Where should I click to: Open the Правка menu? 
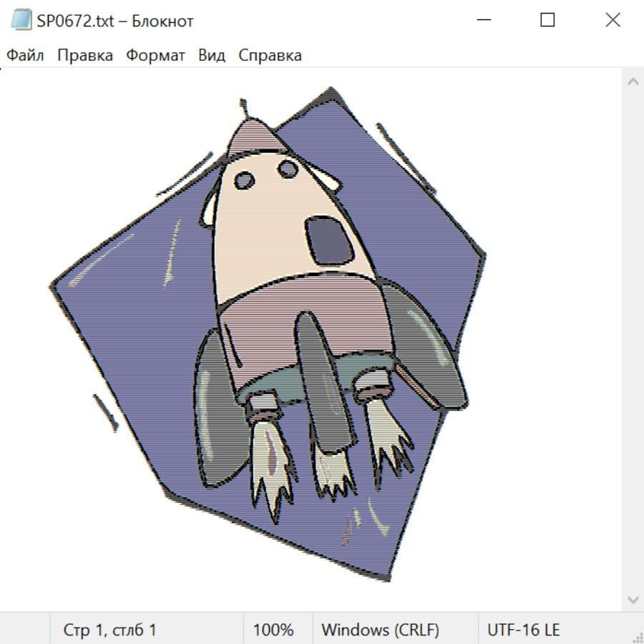pos(84,56)
